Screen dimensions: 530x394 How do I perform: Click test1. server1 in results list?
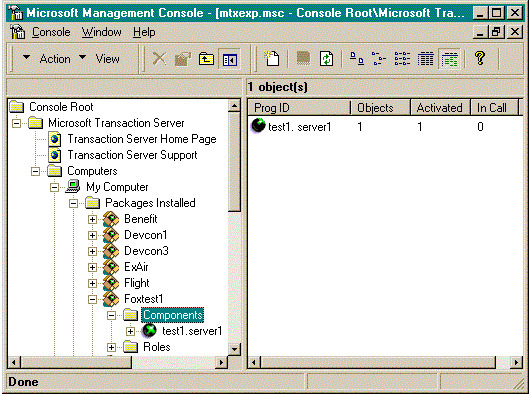click(299, 127)
